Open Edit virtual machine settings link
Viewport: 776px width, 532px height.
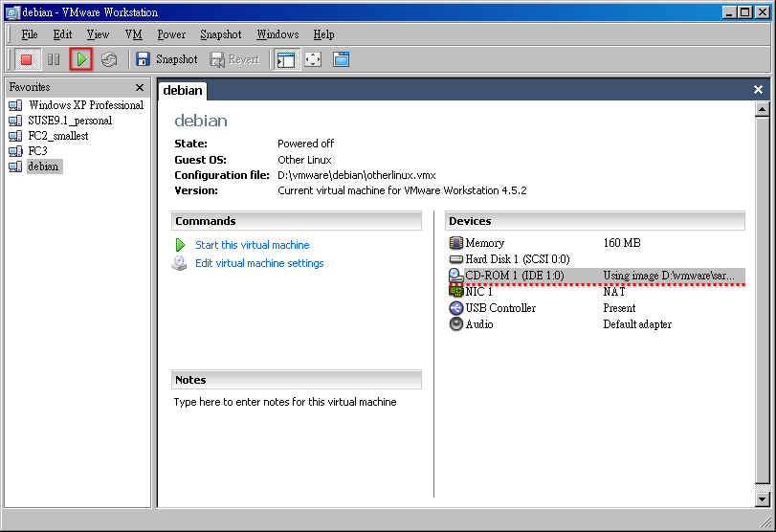(259, 263)
